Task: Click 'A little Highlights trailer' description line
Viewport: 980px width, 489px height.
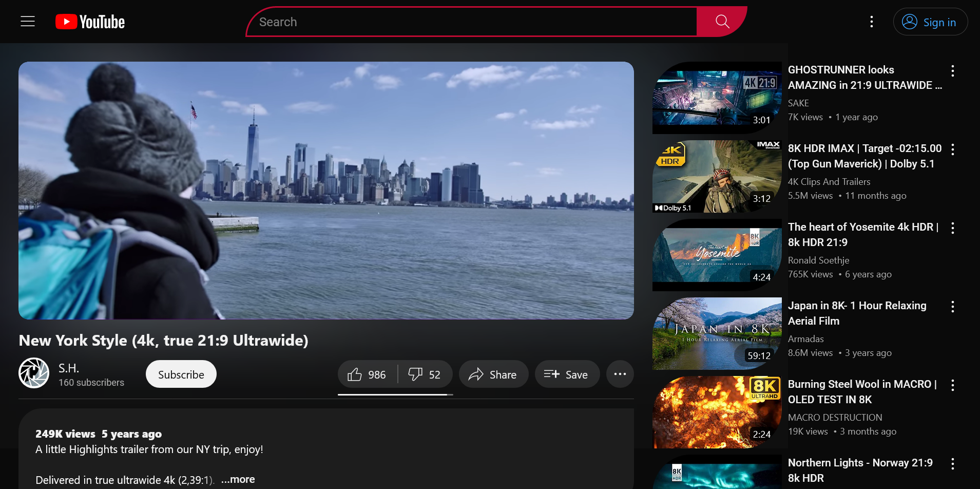Action: (149, 449)
